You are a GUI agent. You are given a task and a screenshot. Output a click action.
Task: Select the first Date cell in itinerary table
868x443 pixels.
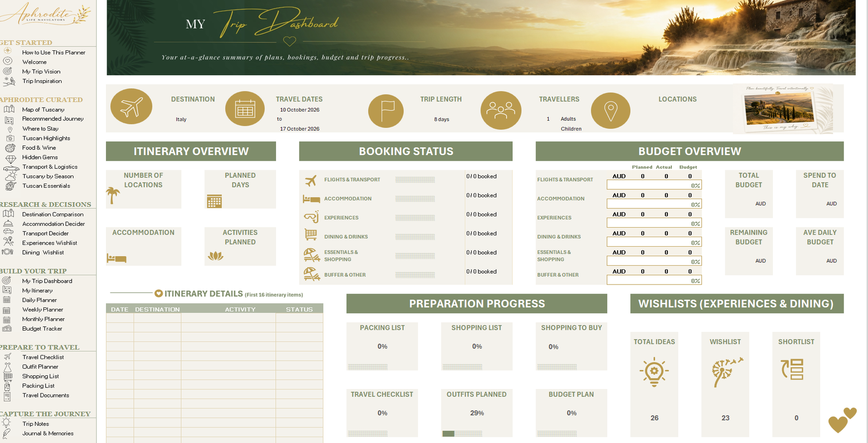point(120,318)
